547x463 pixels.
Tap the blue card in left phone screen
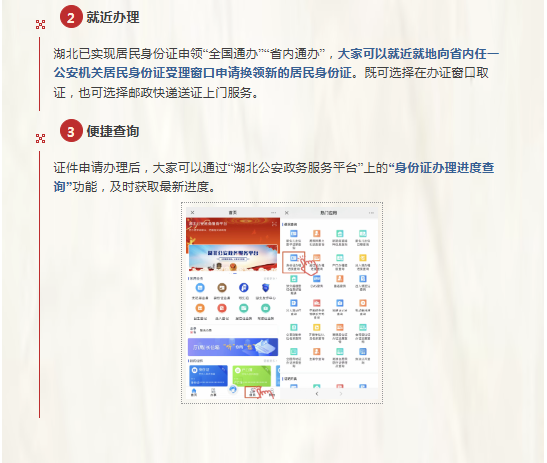(208, 375)
